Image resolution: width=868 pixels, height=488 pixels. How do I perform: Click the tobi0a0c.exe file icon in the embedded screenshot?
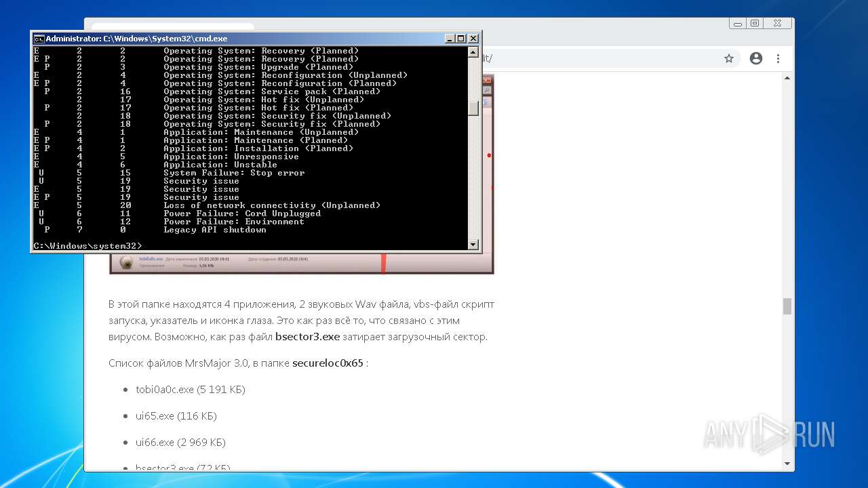[126, 262]
